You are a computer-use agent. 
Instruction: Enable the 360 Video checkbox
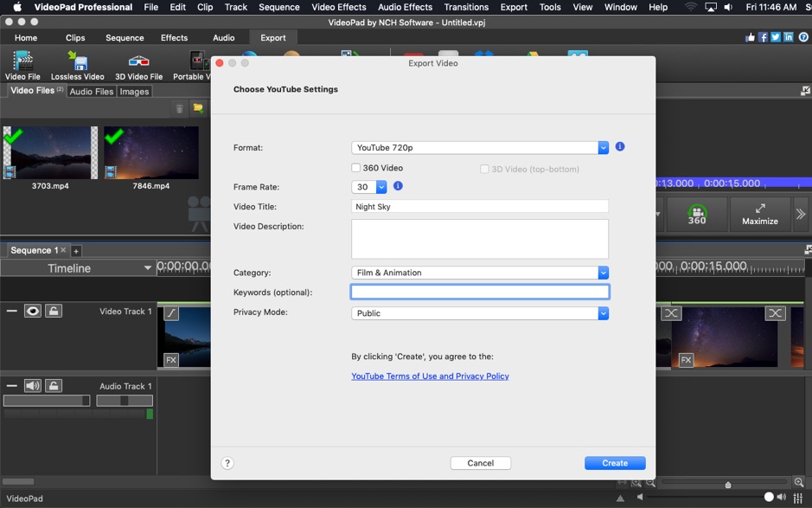tap(355, 167)
